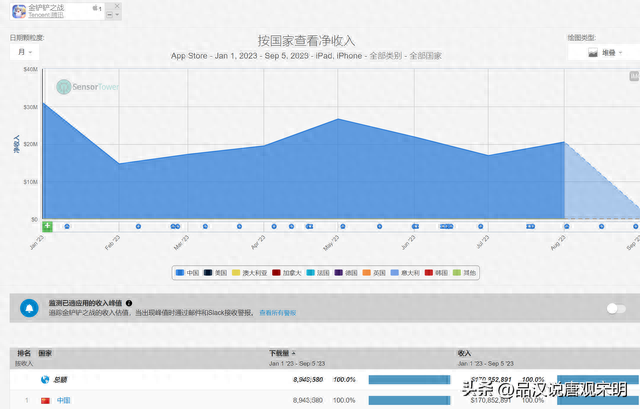This screenshot has height=409, width=640.
Task: Open the small arrow menu on the app chip
Action: click(x=117, y=15)
